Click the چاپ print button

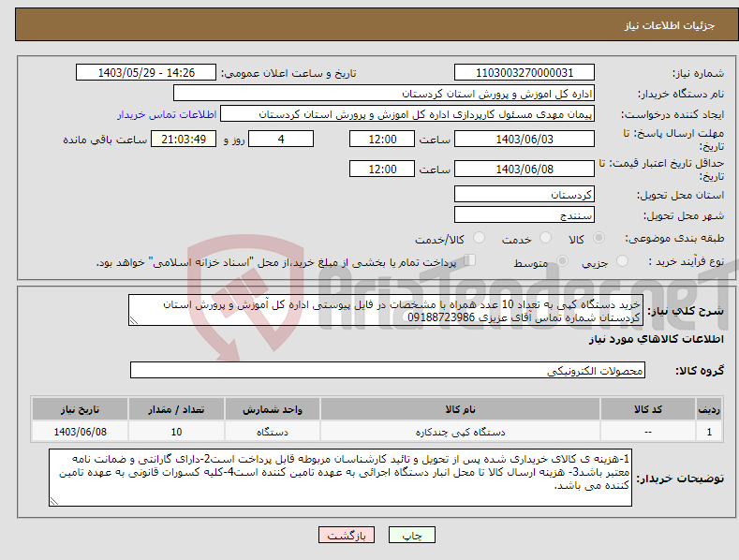(412, 535)
